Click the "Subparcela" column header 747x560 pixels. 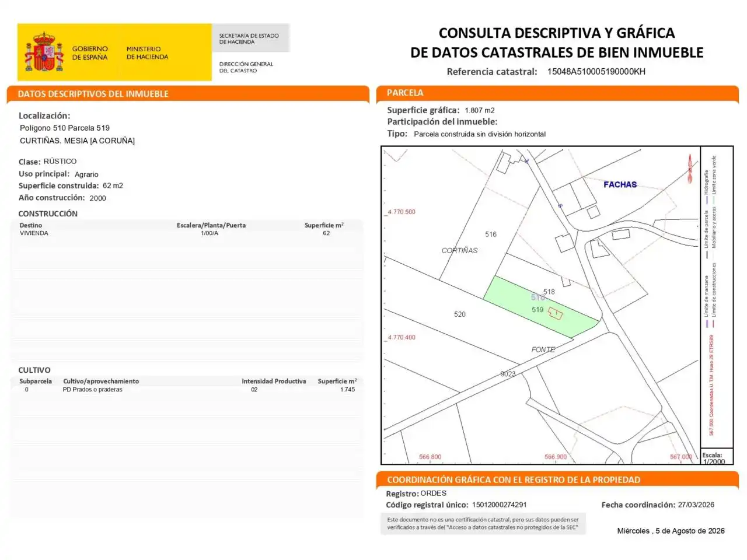coord(36,381)
